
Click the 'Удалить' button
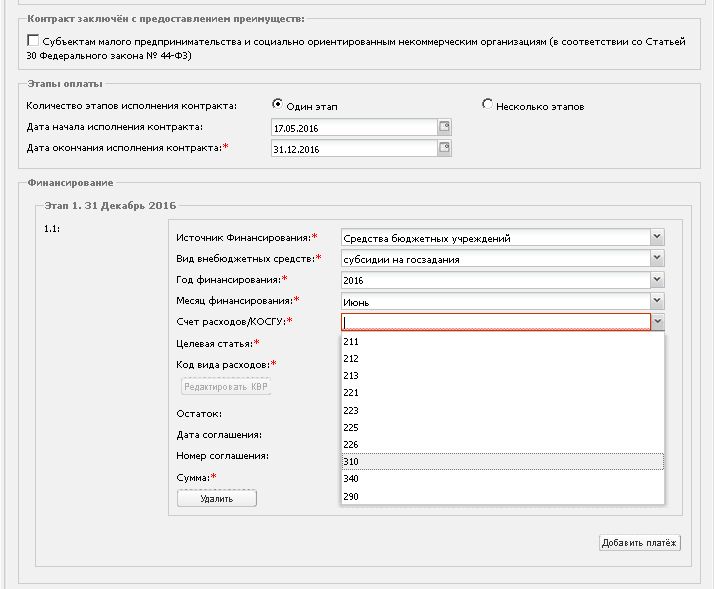coord(217,498)
